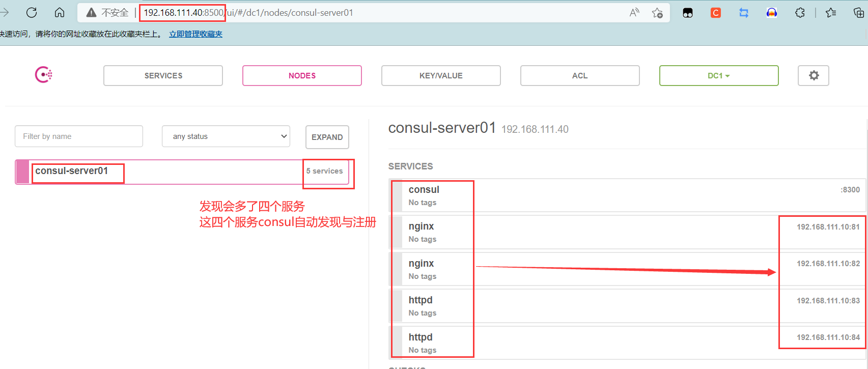Screen dimensions: 868x369
Task: Click the browser forward arrow
Action: click(x=5, y=13)
